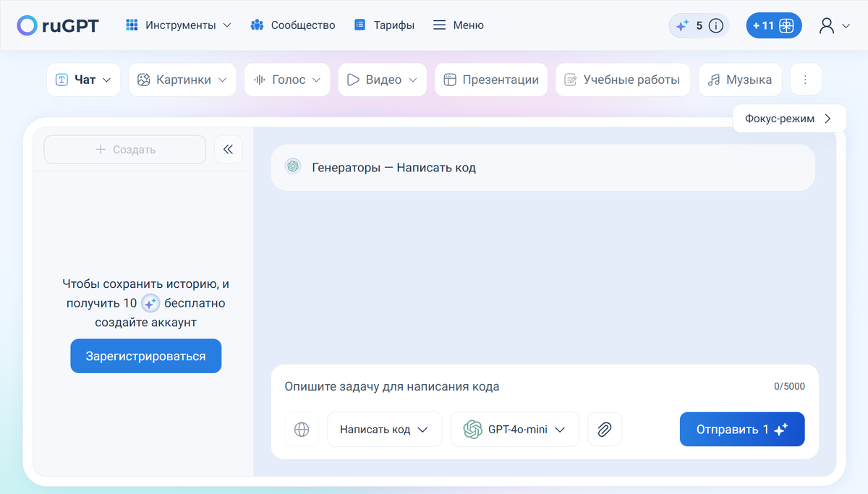Click the ruGPT logo
Screen dimensions: 868x494
[x=58, y=25]
